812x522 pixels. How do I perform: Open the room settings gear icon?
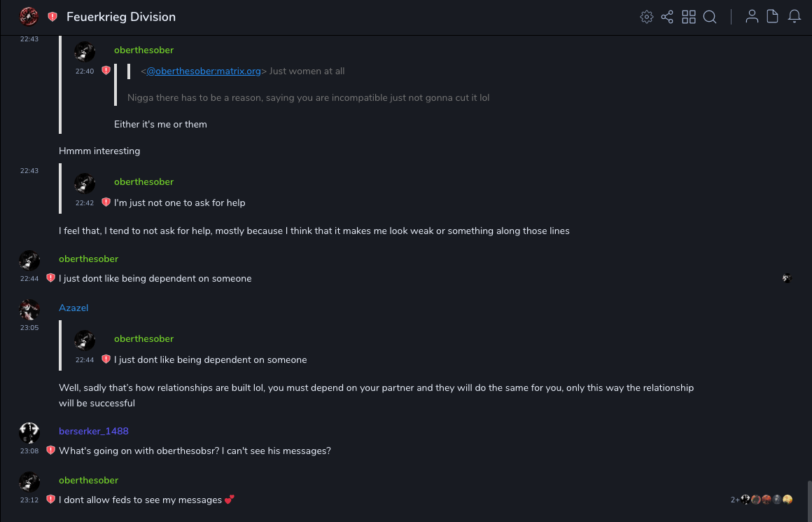(647, 17)
